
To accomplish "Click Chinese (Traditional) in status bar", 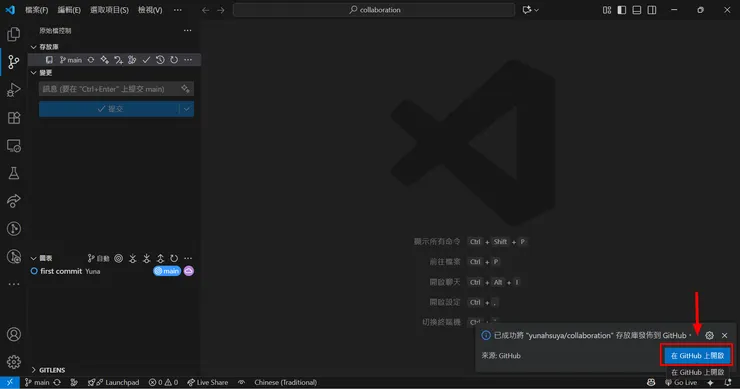I will (x=286, y=382).
